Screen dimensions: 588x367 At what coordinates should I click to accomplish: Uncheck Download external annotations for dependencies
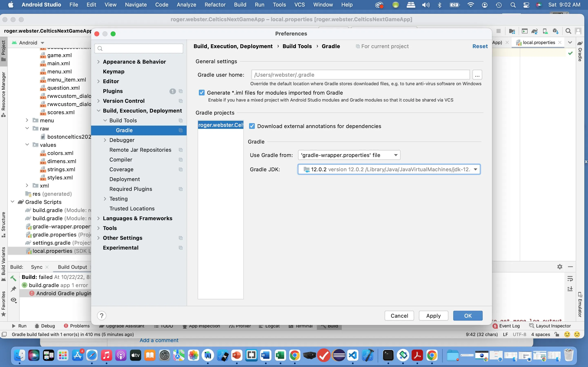pyautogui.click(x=252, y=126)
